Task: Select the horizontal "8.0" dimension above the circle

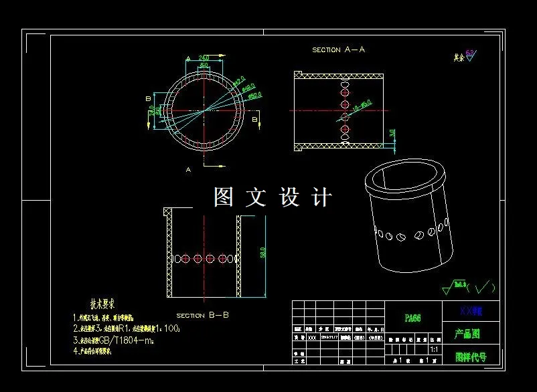Action: (204, 65)
